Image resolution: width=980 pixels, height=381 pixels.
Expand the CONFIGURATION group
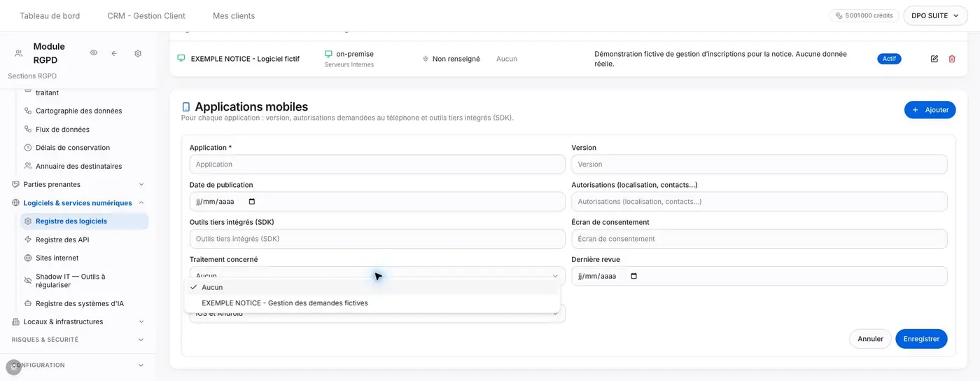point(141,365)
